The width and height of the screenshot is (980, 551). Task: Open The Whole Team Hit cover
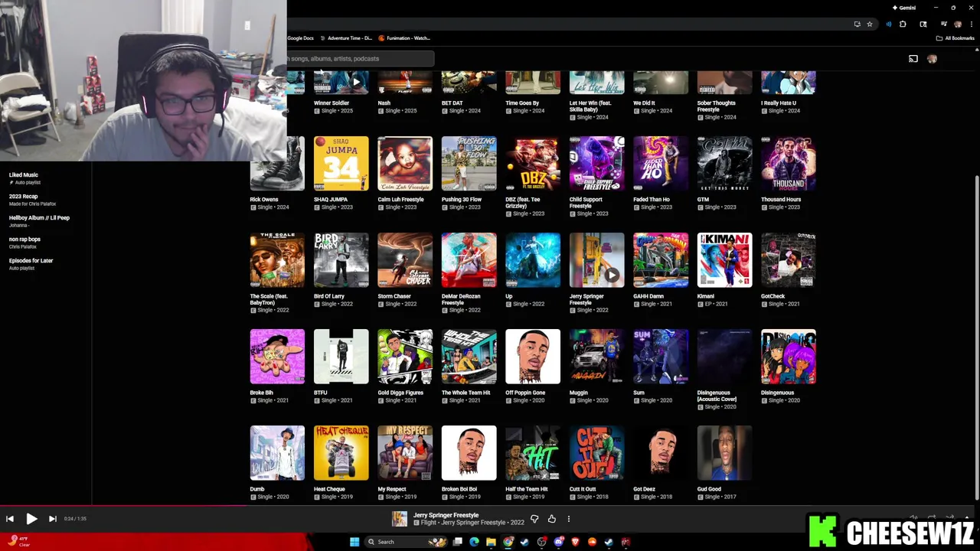tap(469, 357)
